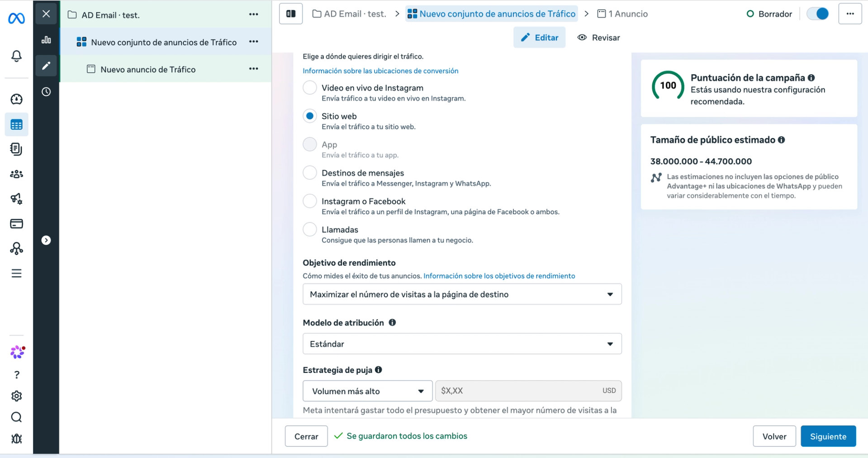Screen dimensions: 868x458
Task: Toggle the ad set on/off switch
Action: [x=818, y=14]
